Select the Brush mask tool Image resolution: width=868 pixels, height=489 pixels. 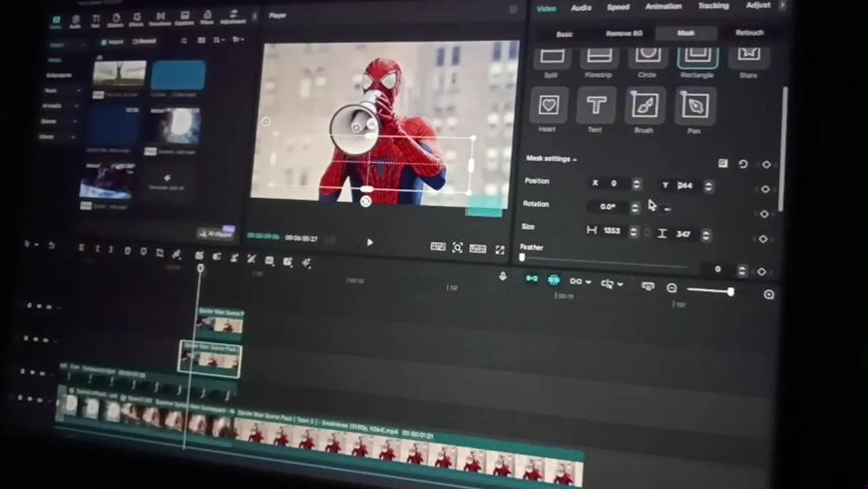click(x=645, y=105)
